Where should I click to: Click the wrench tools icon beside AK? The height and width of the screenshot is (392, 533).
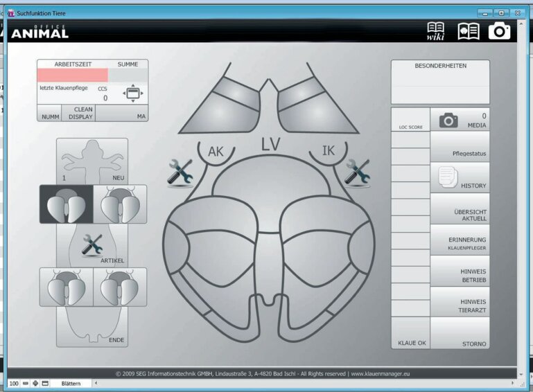point(180,172)
